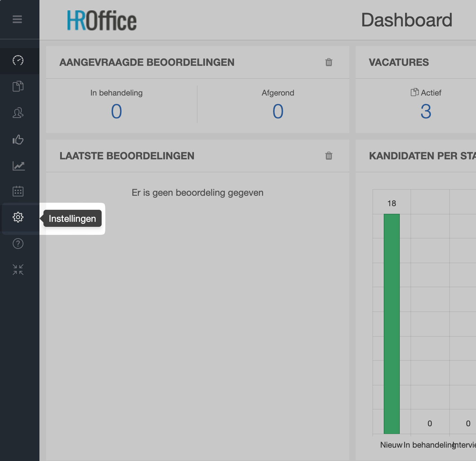Open the hamburger menu at top of sidebar
Image resolution: width=476 pixels, height=461 pixels.
point(17,19)
